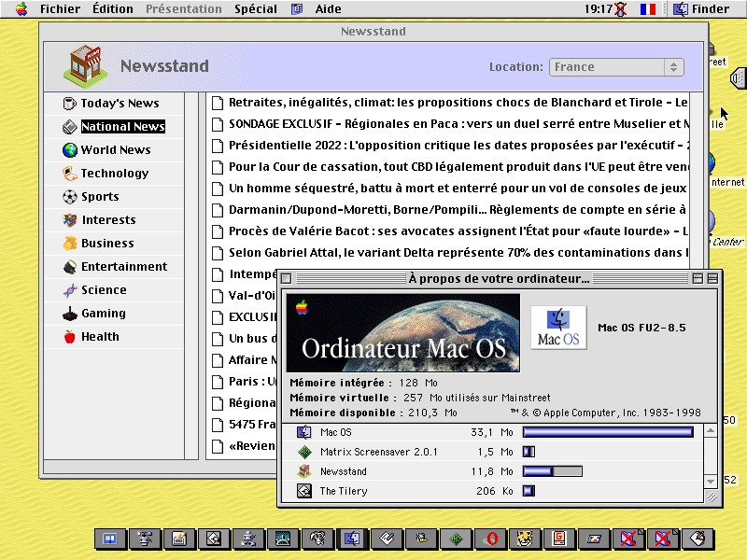
Task: Click the Matrix Screensaver memory usage bar
Action: coord(529,452)
